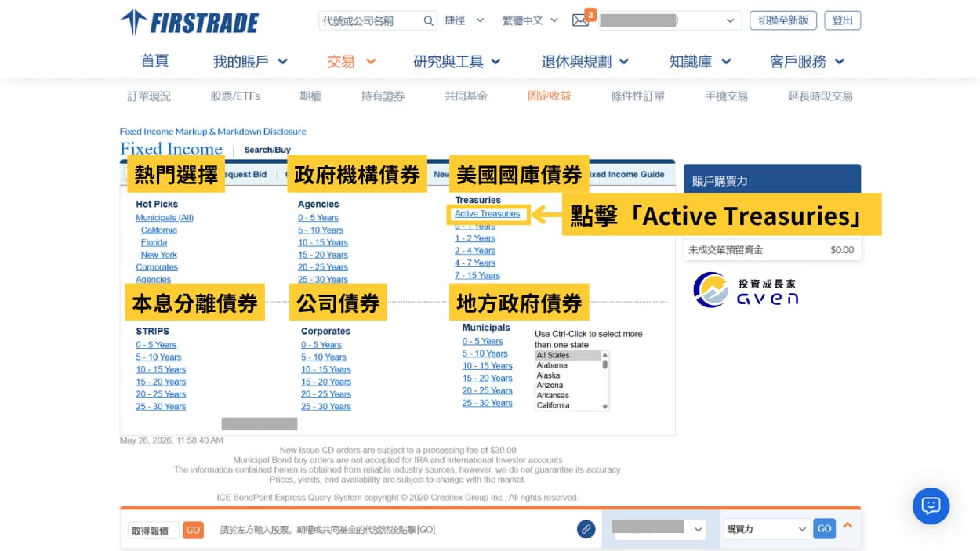Click the Florida link under Hot Picks

154,243
